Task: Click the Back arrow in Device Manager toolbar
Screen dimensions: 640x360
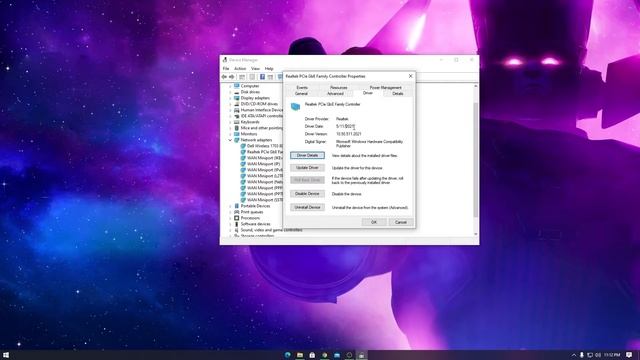Action: [224, 77]
